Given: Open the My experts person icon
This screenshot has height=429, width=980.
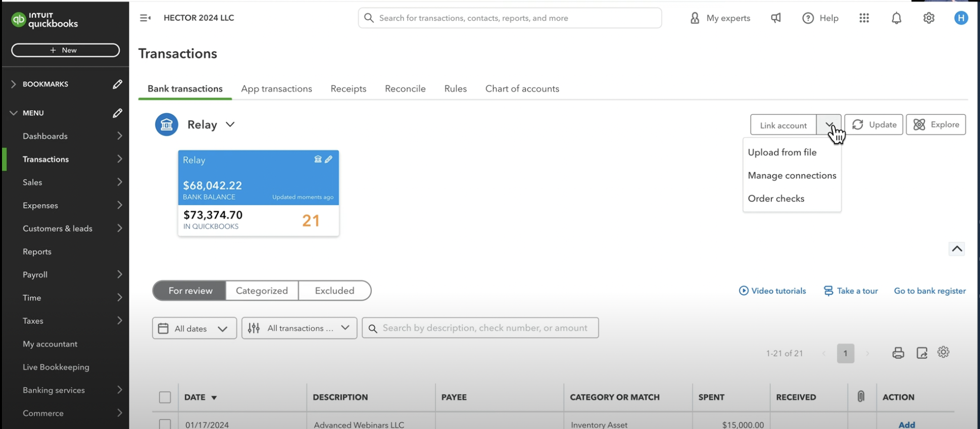Looking at the screenshot, I should pos(695,18).
